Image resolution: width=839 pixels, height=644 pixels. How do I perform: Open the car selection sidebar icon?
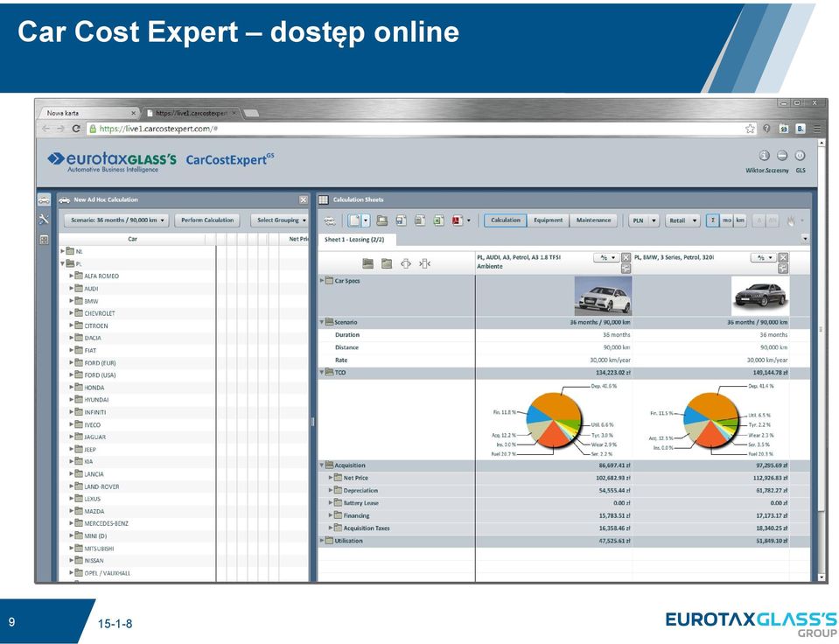pos(44,200)
